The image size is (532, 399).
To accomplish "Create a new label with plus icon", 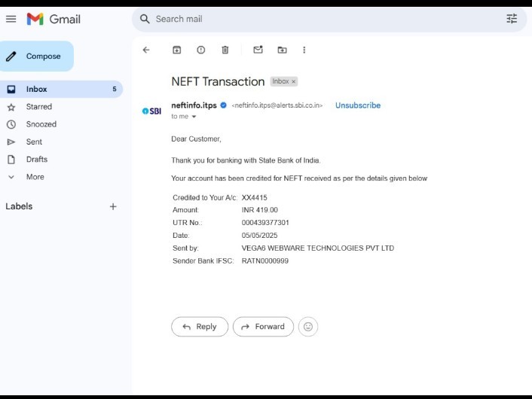I will tap(113, 206).
